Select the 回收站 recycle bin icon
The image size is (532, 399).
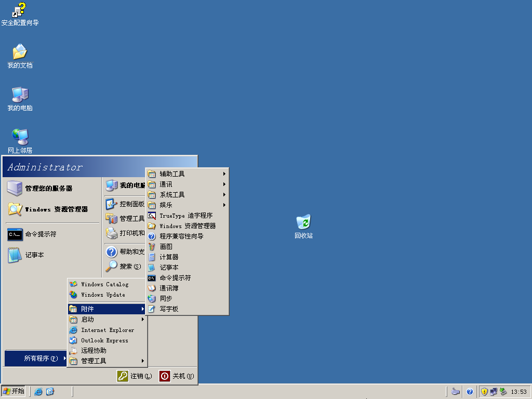pos(303,227)
